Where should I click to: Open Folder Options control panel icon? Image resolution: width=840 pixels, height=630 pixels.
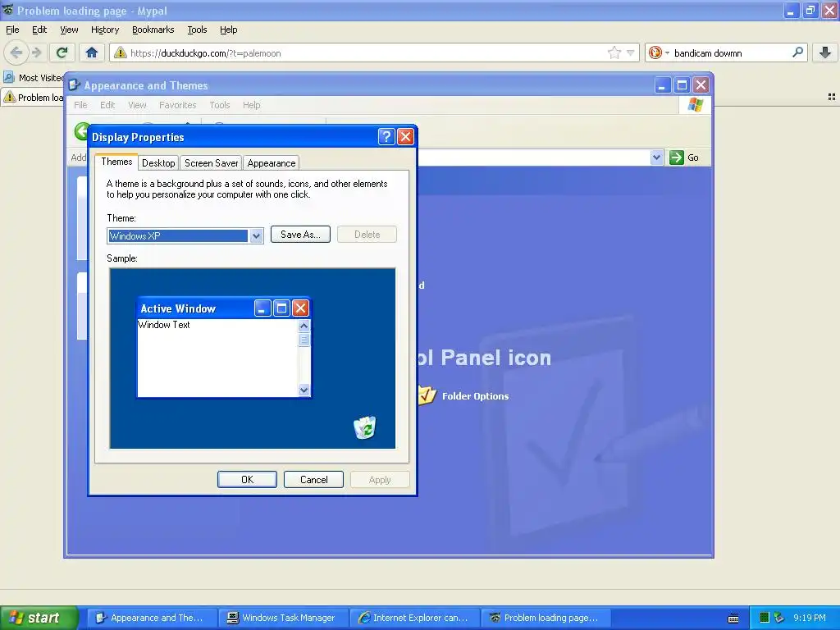pyautogui.click(x=465, y=396)
